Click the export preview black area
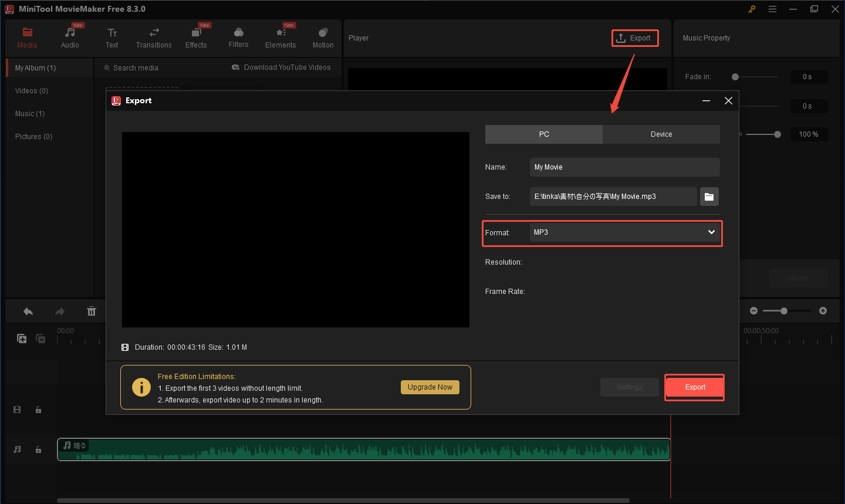This screenshot has height=504, width=845. (296, 229)
